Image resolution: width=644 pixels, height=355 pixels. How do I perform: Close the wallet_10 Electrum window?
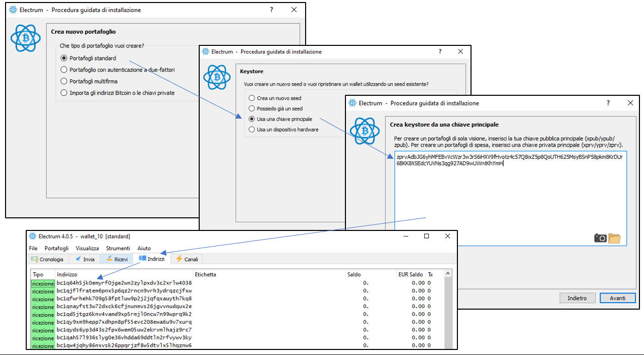click(447, 236)
